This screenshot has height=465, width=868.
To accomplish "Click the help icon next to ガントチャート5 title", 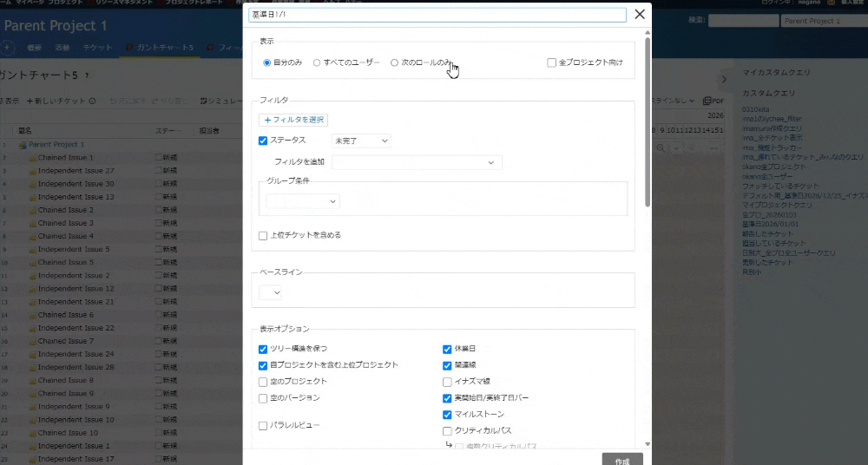I will click(x=86, y=75).
